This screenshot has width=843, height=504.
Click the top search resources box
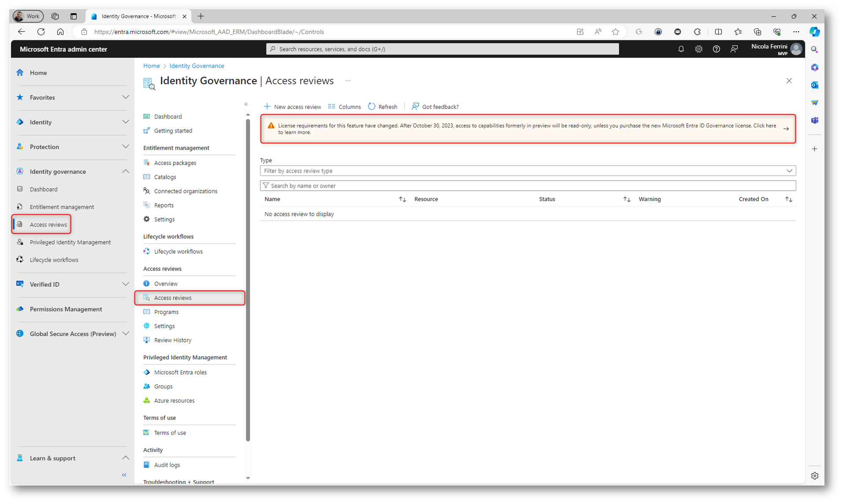click(x=442, y=49)
